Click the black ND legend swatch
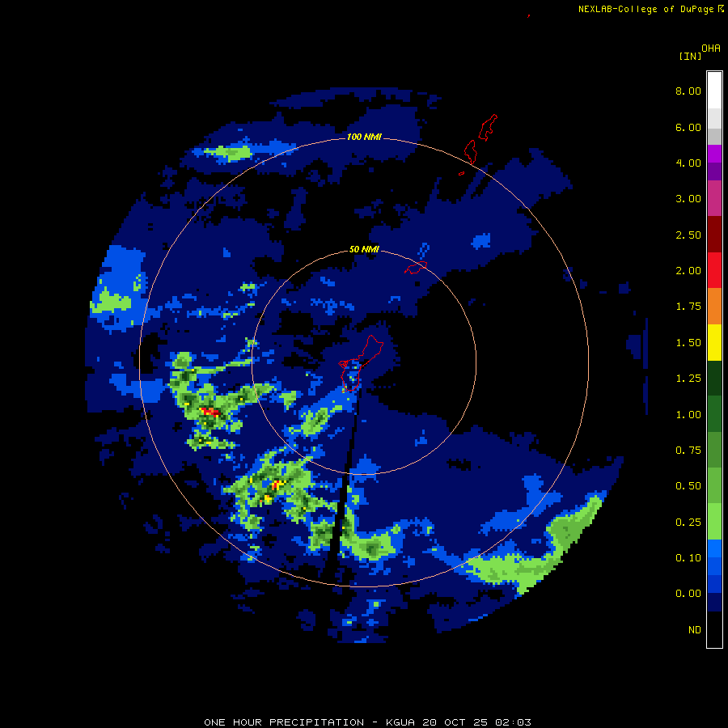This screenshot has width=728, height=728. (x=714, y=629)
